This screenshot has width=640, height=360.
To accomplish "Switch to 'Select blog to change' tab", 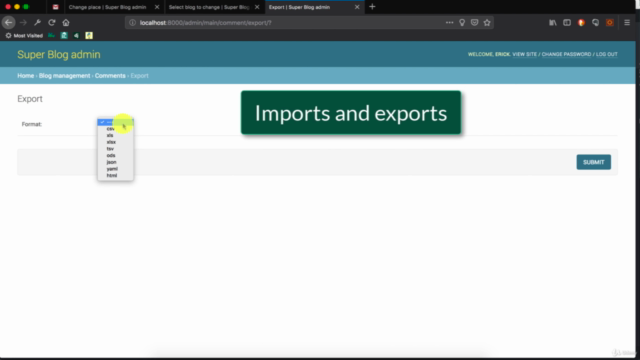I will 209,7.
